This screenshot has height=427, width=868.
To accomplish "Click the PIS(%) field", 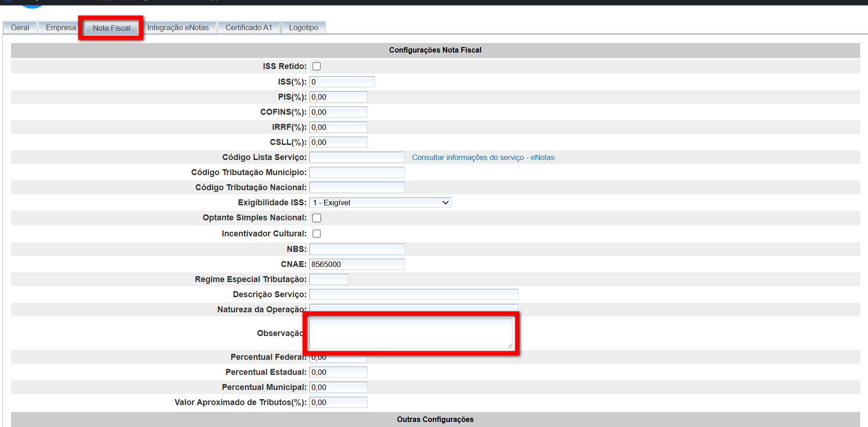I will (x=338, y=97).
